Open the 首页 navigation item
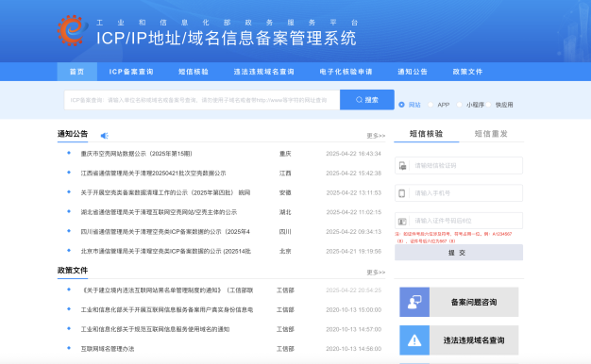The image size is (591, 364). [x=76, y=72]
